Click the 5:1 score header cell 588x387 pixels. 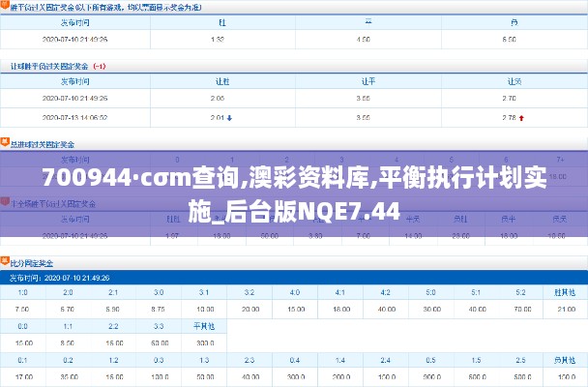(476, 292)
